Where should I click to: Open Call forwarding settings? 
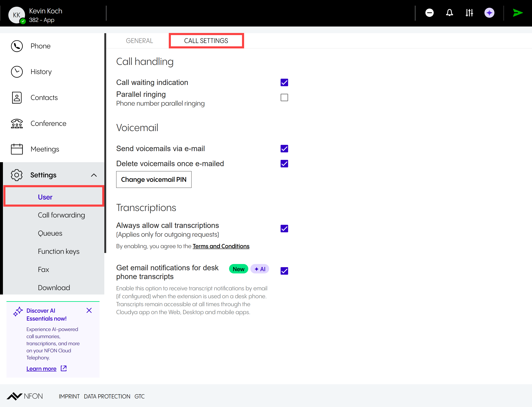[x=62, y=215]
